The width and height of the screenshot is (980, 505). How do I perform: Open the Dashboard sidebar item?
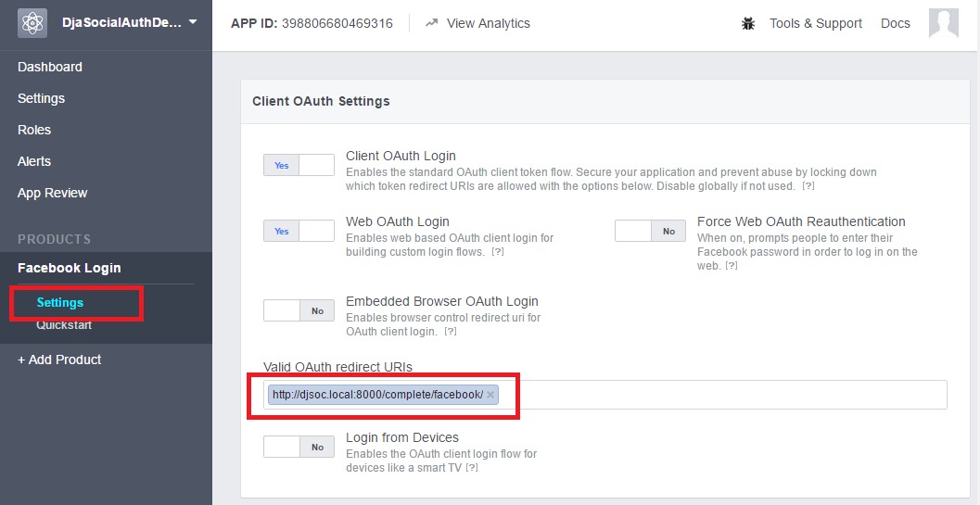click(x=50, y=67)
